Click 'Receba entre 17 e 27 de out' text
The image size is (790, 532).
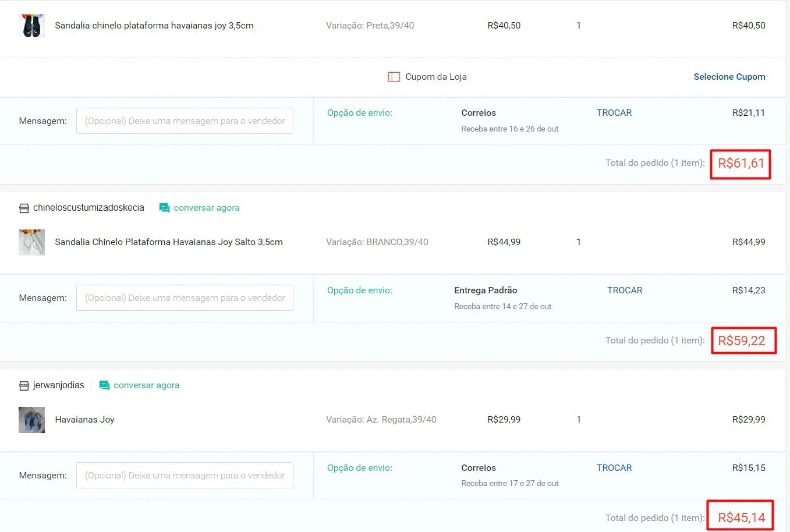coord(510,484)
